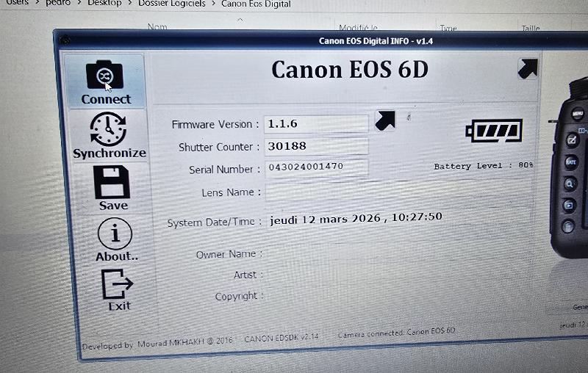Click the 'Canon EOS Digital INFO - v1.4' title bar
The image size is (588, 373).
(376, 41)
